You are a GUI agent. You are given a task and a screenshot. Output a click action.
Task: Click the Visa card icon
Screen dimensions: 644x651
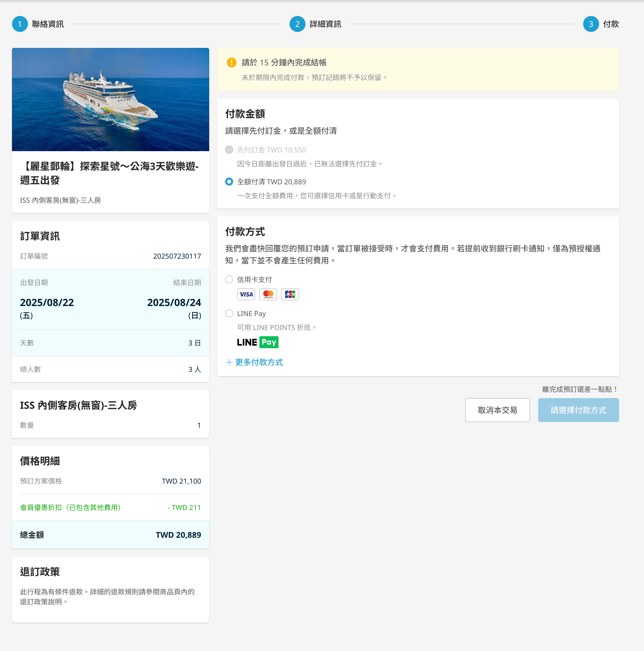[x=246, y=294]
